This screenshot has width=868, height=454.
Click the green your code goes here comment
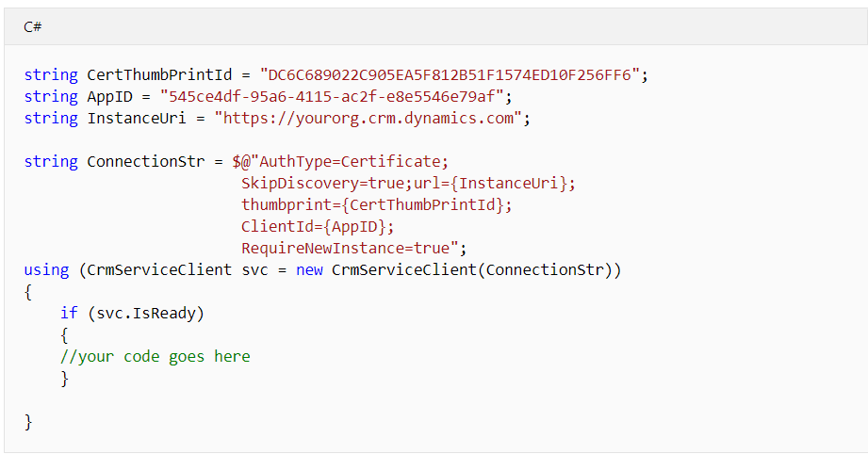(x=155, y=357)
